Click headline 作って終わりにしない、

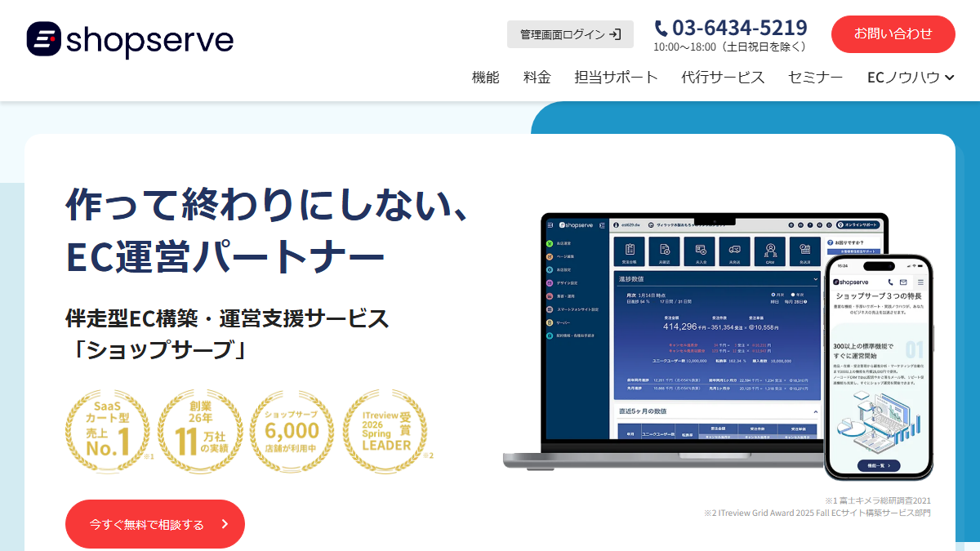267,204
